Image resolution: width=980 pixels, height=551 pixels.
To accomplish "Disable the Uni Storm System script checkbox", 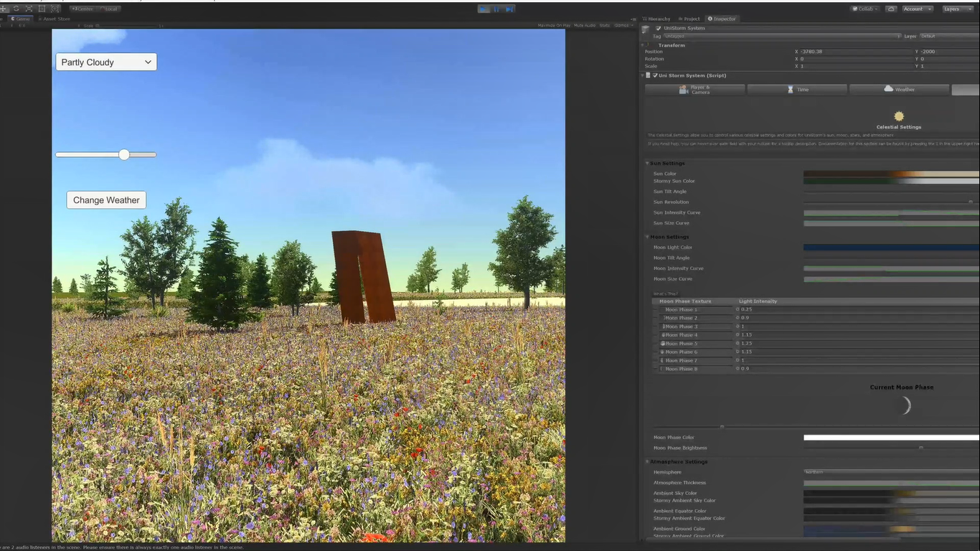I will 655,75.
